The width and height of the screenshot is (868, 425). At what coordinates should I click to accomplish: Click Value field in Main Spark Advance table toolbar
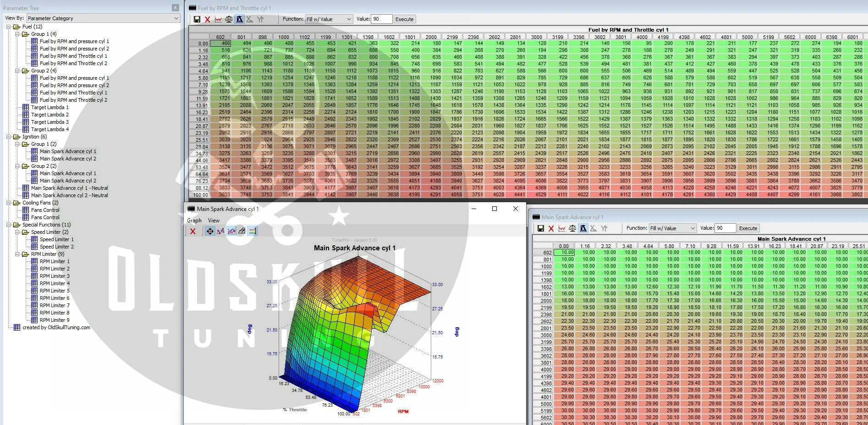(725, 228)
